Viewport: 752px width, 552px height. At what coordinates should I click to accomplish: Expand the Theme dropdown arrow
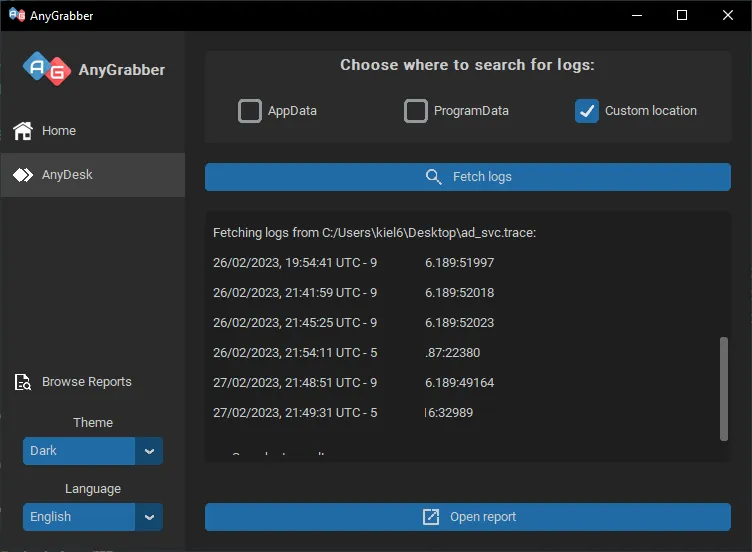point(149,451)
